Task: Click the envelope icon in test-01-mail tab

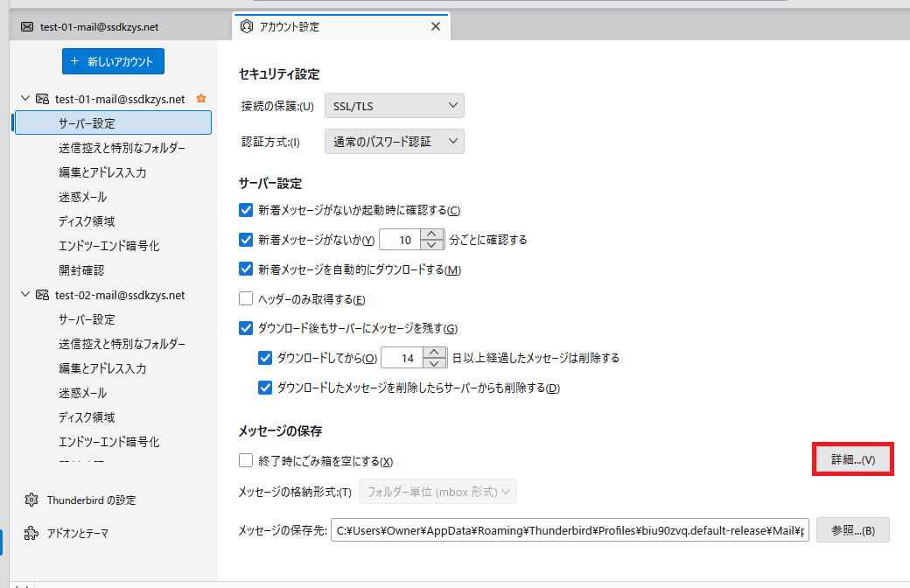Action: click(27, 27)
